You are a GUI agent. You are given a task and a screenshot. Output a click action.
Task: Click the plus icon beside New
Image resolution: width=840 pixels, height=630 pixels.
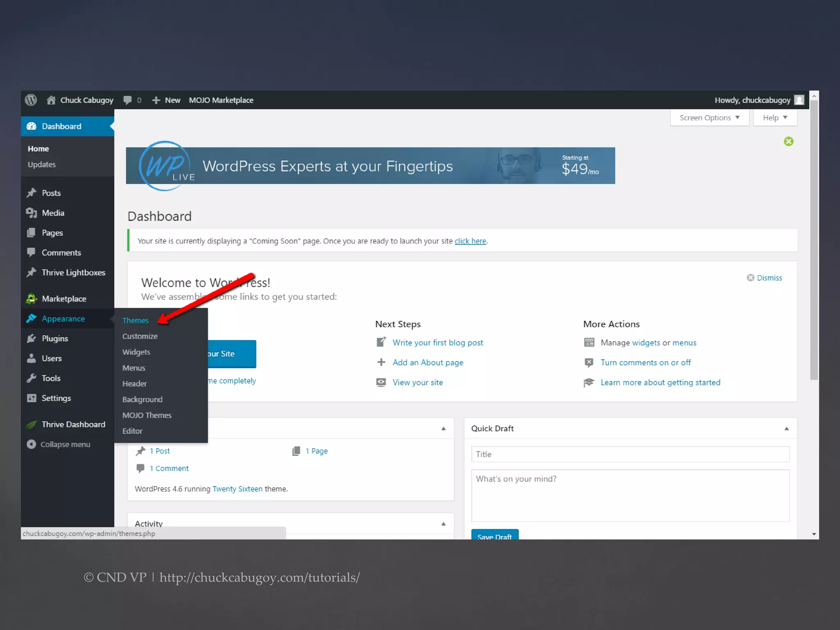click(x=156, y=100)
